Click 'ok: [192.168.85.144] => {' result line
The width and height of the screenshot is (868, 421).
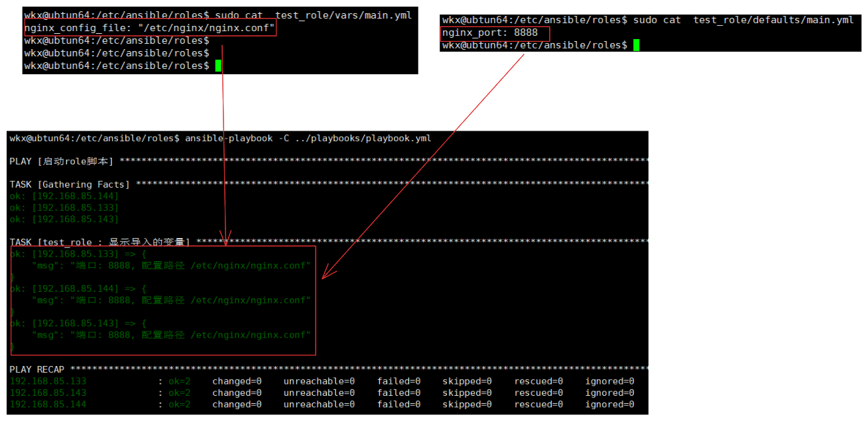(x=78, y=288)
